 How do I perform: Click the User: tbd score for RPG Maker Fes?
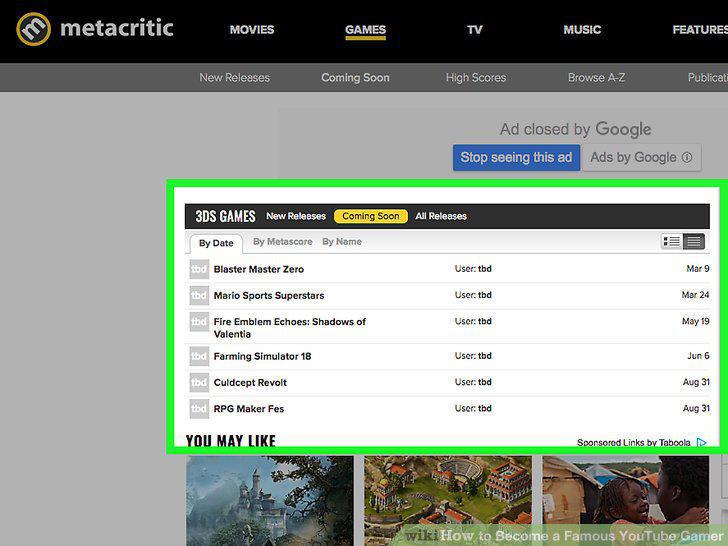(x=473, y=409)
